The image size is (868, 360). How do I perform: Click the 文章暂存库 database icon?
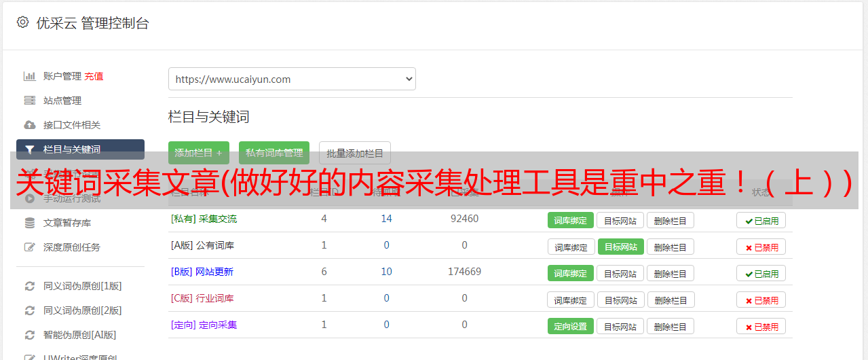(29, 223)
